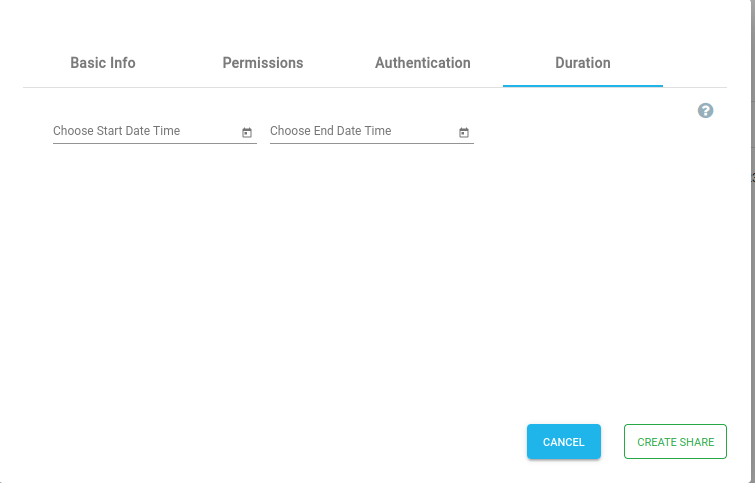Image resolution: width=755 pixels, height=483 pixels.
Task: Show the Authentication options tab
Action: (423, 63)
